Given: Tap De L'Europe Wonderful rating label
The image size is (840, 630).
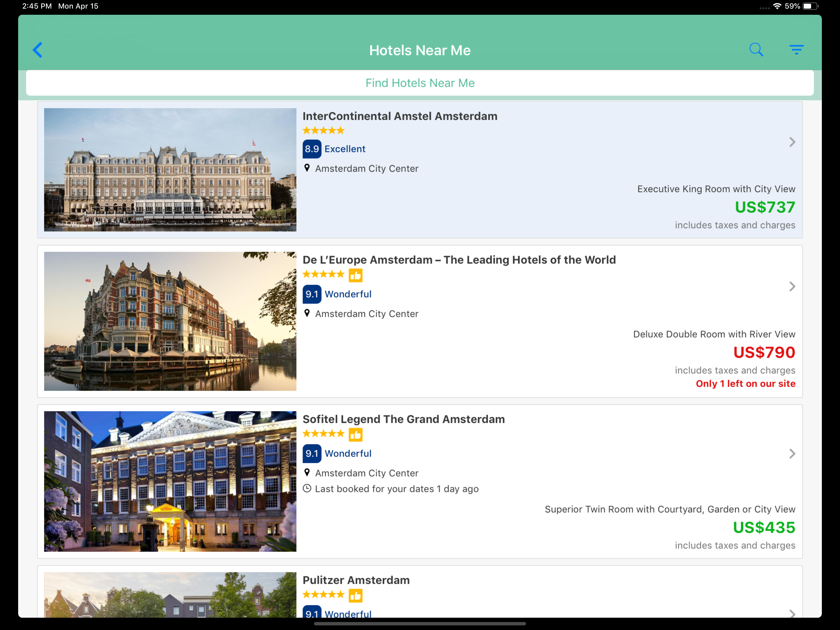Looking at the screenshot, I should [348, 294].
